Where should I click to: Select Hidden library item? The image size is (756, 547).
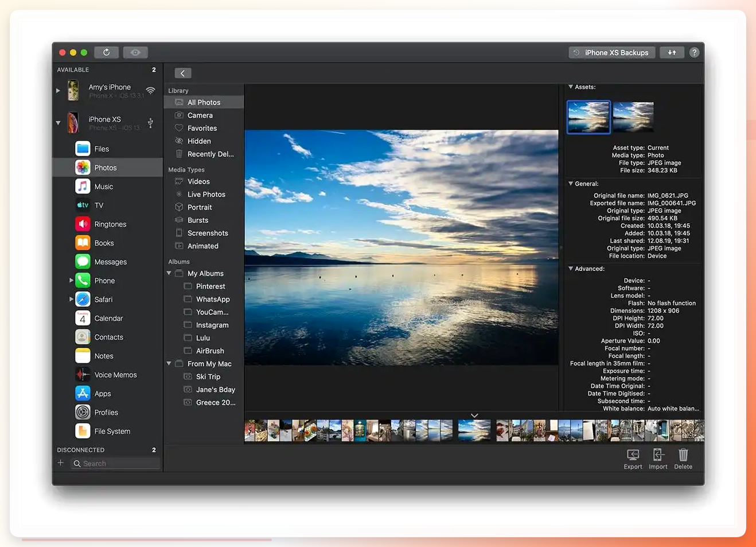pyautogui.click(x=204, y=141)
